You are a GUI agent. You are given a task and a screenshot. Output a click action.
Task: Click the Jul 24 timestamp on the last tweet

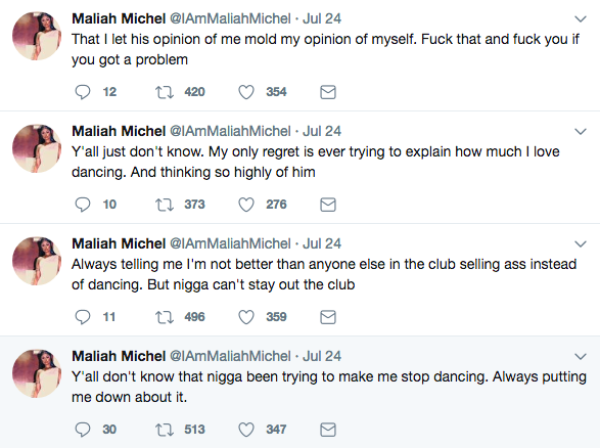coord(321,356)
